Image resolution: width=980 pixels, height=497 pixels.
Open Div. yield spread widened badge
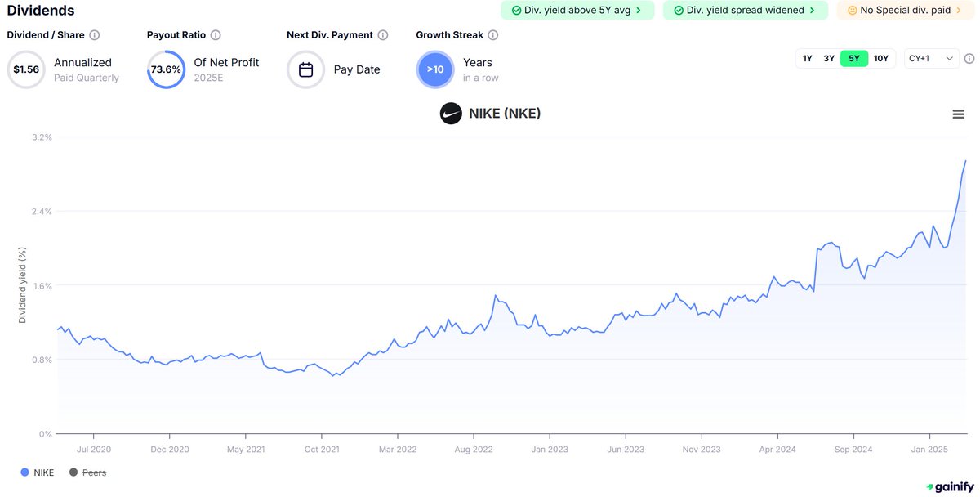click(746, 11)
